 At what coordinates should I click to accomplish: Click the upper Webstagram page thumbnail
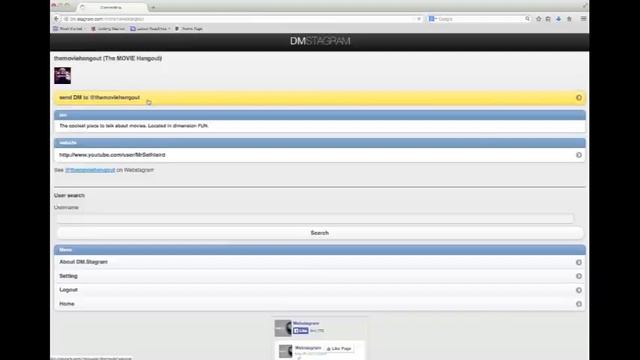283,328
